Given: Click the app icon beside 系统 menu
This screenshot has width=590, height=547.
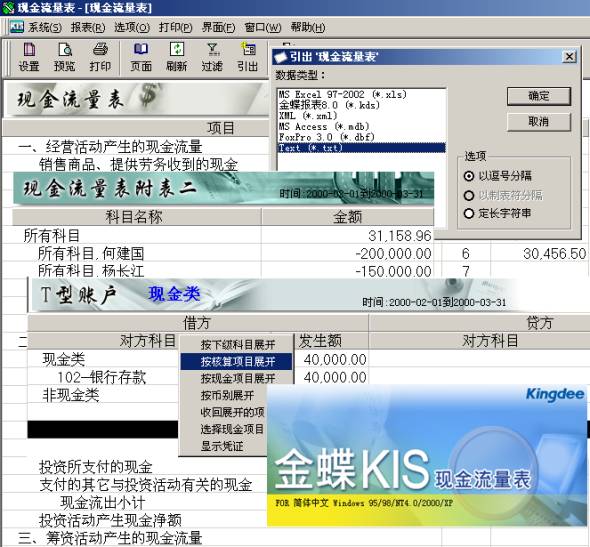Looking at the screenshot, I should 16,27.
